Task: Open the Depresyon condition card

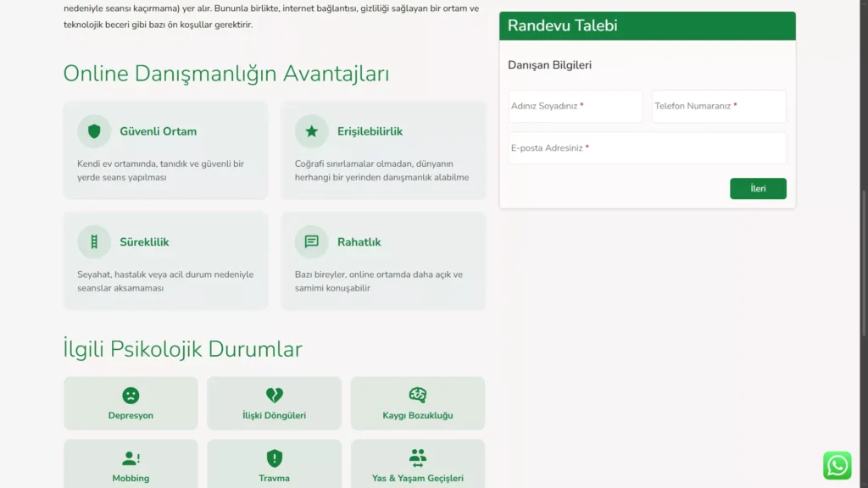Action: pos(130,402)
